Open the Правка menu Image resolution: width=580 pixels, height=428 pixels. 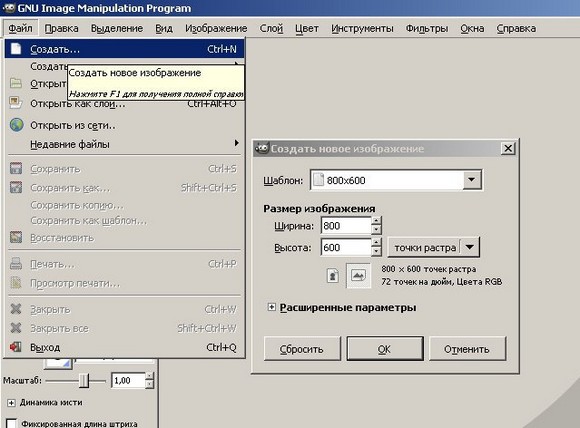pos(61,28)
